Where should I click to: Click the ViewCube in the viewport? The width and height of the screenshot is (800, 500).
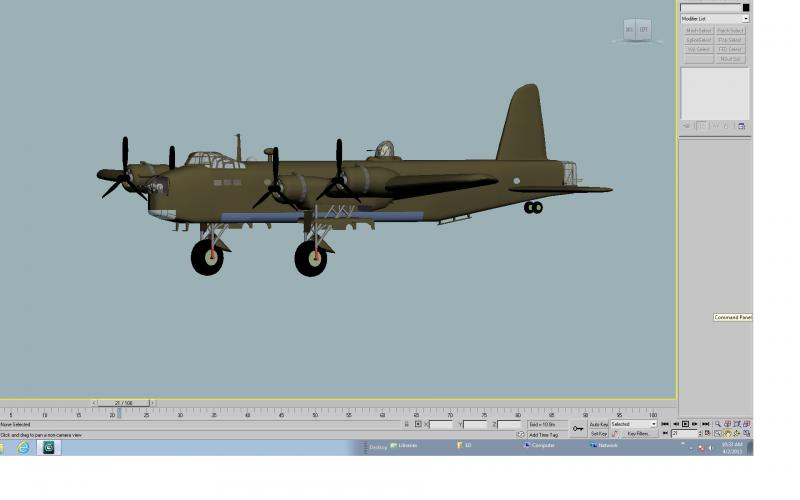637,30
